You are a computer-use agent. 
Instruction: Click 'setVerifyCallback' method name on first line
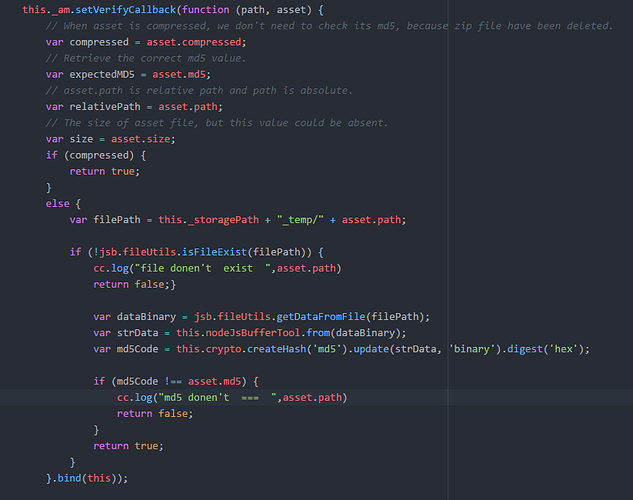(126, 10)
